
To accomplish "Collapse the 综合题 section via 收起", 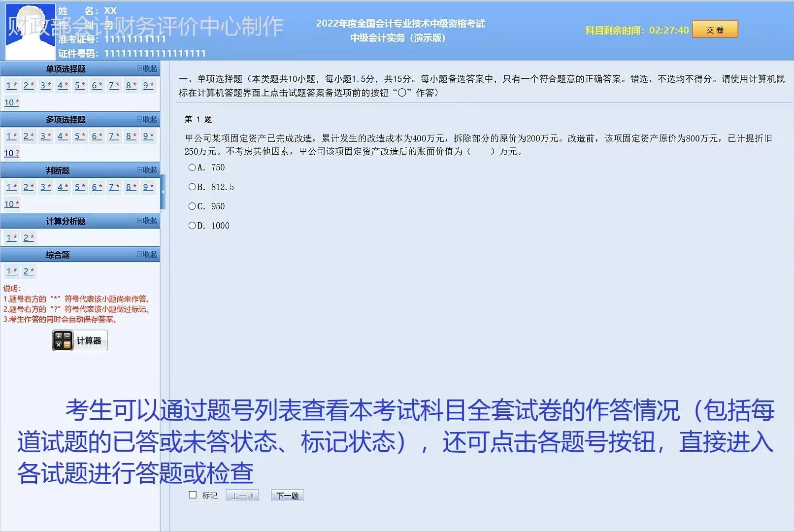I will click(150, 254).
